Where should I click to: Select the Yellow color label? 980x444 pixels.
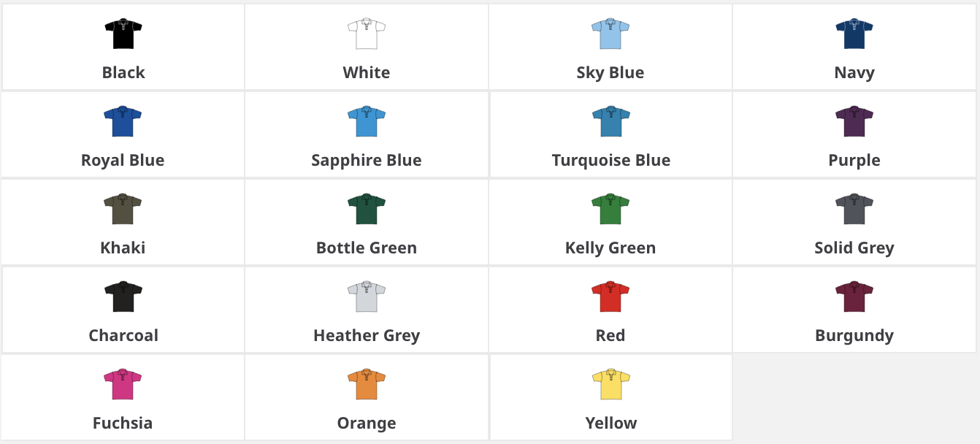point(610,423)
